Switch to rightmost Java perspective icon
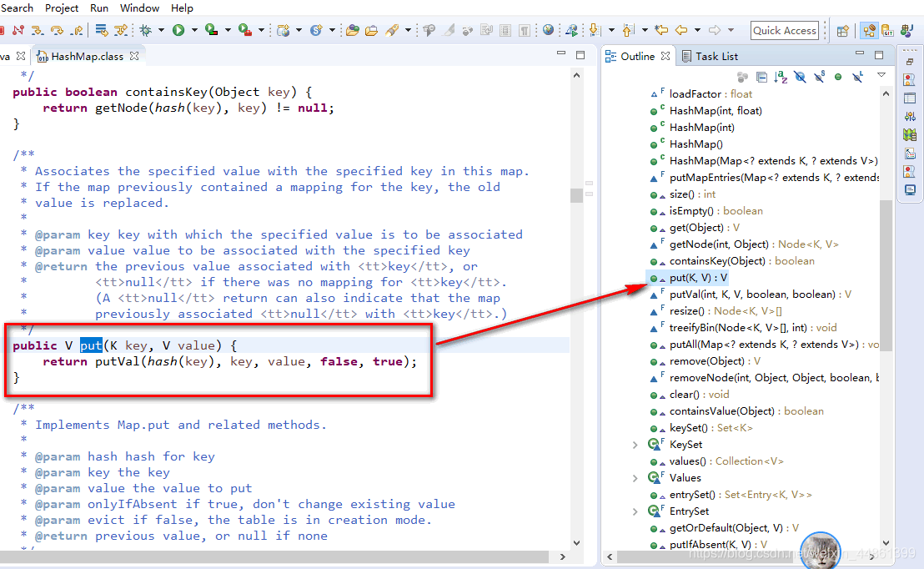 click(907, 31)
